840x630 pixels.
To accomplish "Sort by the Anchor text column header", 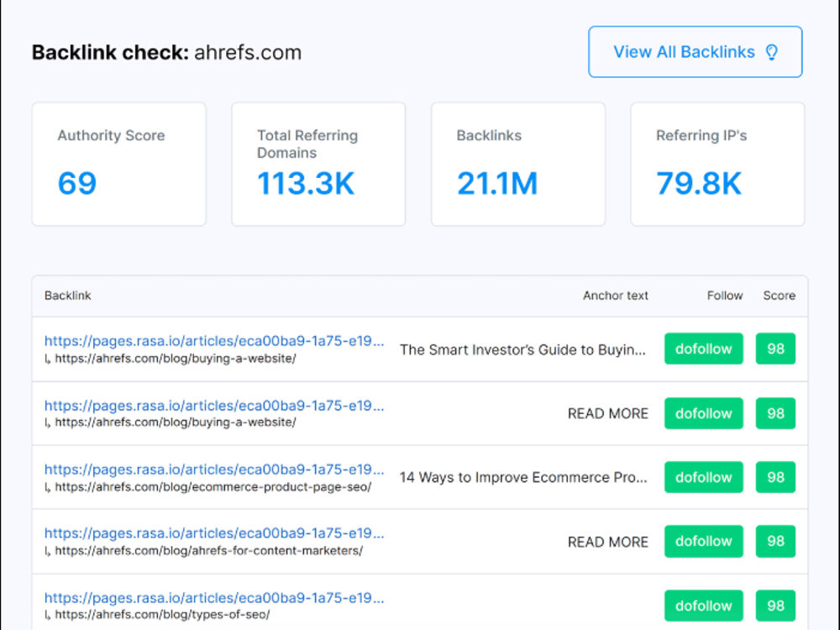I will [616, 296].
